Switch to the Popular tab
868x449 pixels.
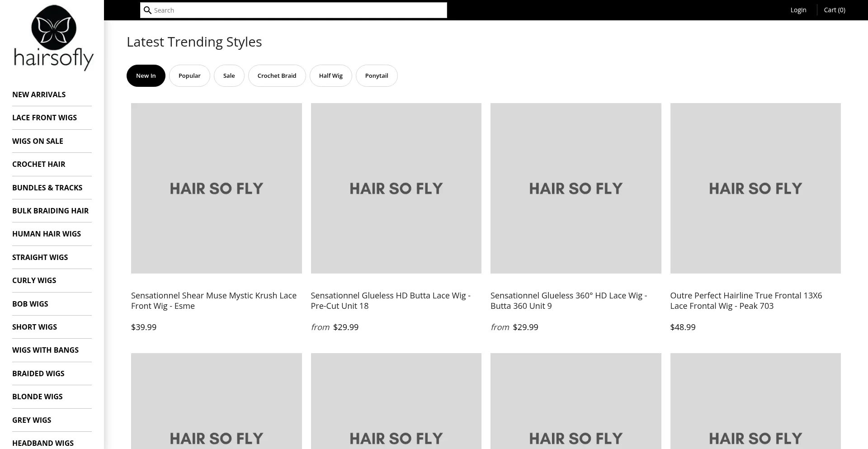pos(189,76)
